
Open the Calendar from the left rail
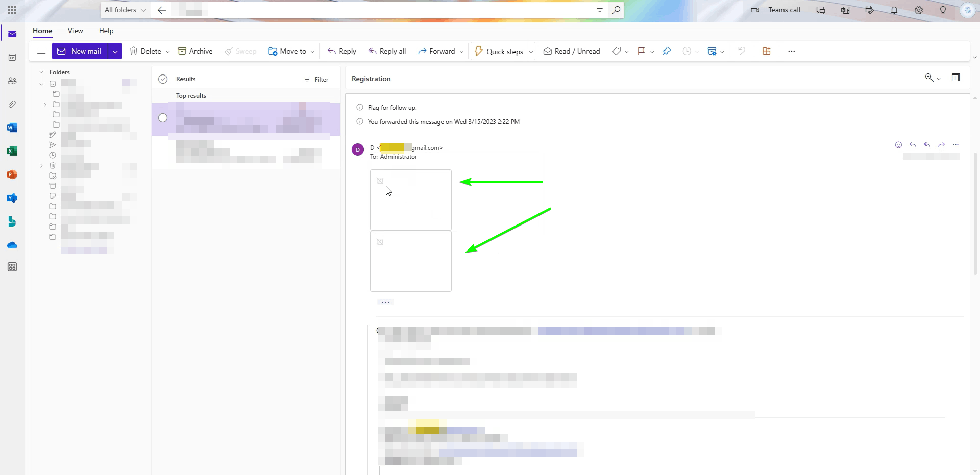click(x=12, y=57)
